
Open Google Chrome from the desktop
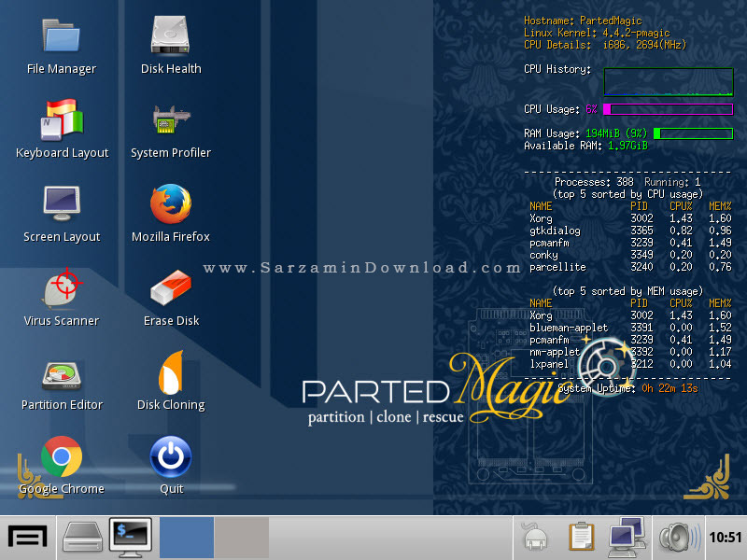pos(62,456)
